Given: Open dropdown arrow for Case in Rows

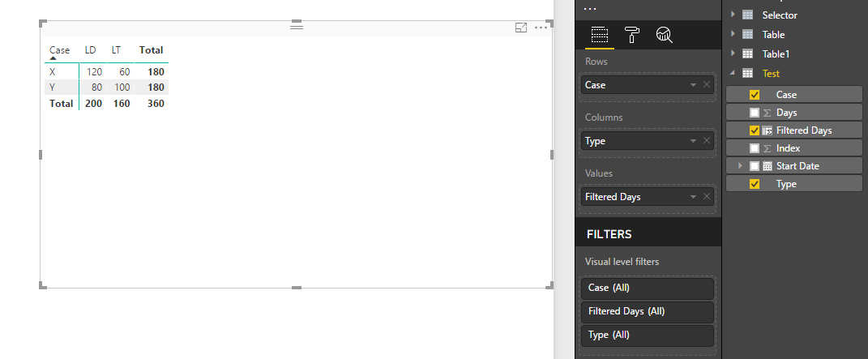Looking at the screenshot, I should point(693,85).
